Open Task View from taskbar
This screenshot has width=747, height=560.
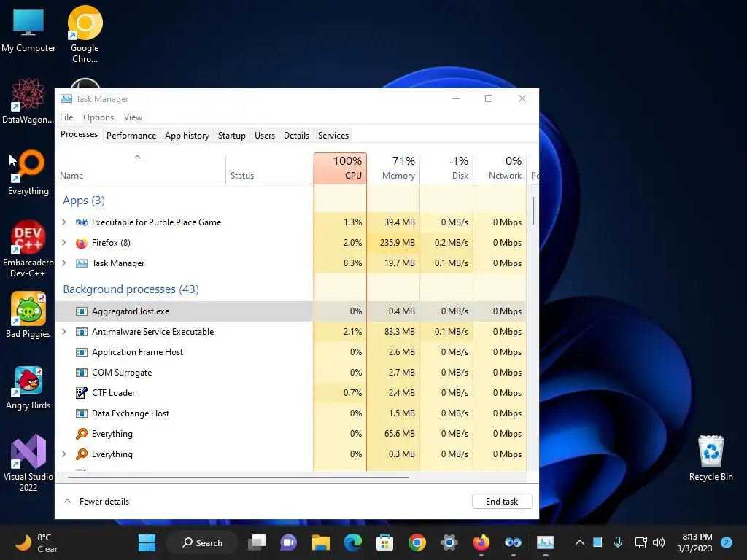(257, 542)
